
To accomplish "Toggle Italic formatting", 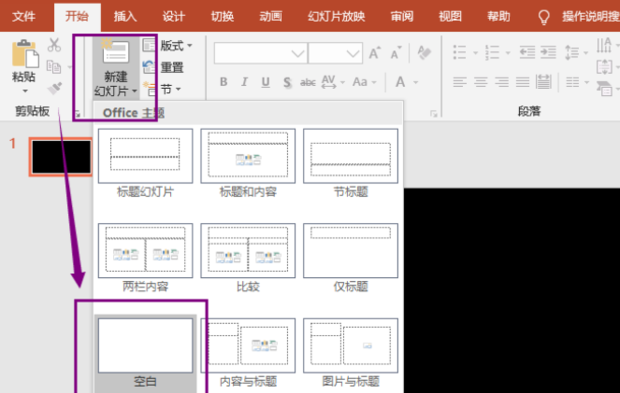I will (244, 82).
